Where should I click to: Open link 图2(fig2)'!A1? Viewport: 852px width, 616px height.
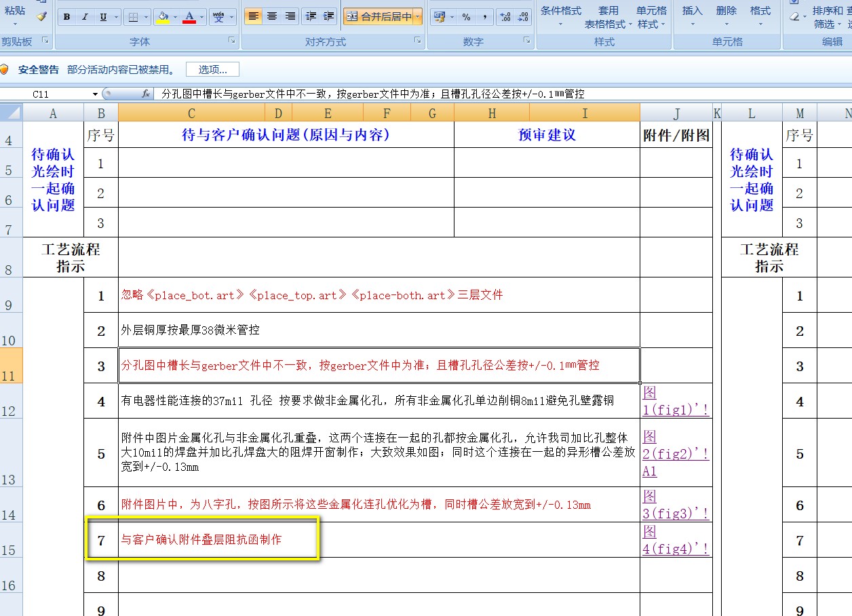click(x=676, y=453)
